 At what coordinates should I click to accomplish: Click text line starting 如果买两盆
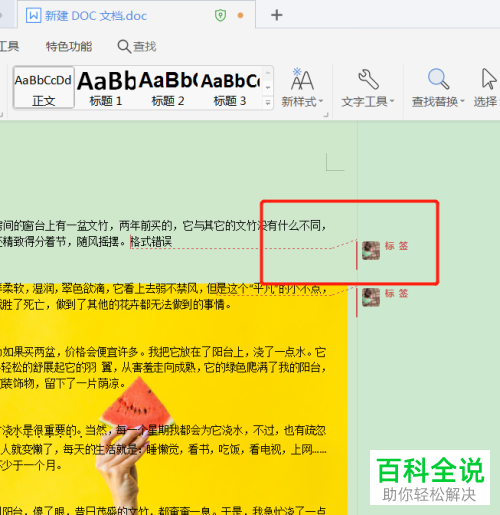(x=163, y=352)
